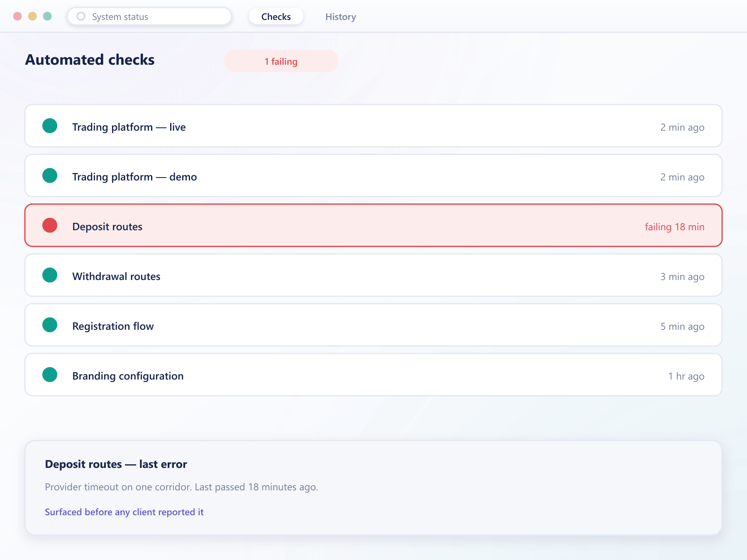Select 'Trading platform — demo' check name

tap(134, 177)
